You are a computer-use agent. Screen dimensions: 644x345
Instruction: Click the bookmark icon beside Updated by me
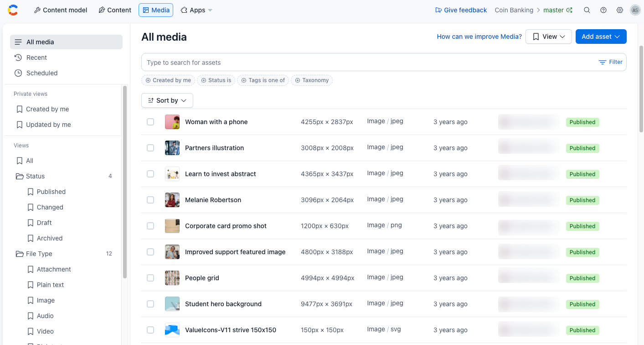pyautogui.click(x=19, y=125)
